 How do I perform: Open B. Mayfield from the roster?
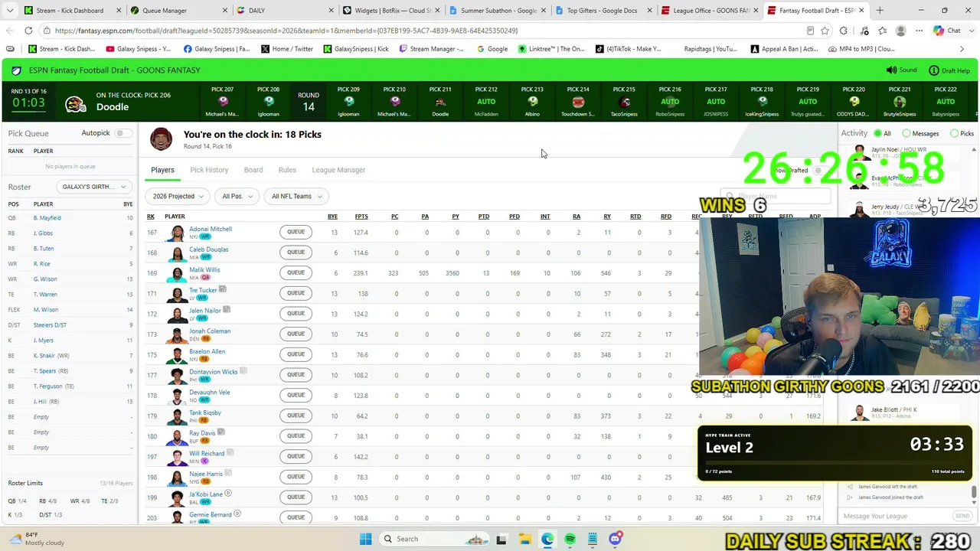coord(47,218)
